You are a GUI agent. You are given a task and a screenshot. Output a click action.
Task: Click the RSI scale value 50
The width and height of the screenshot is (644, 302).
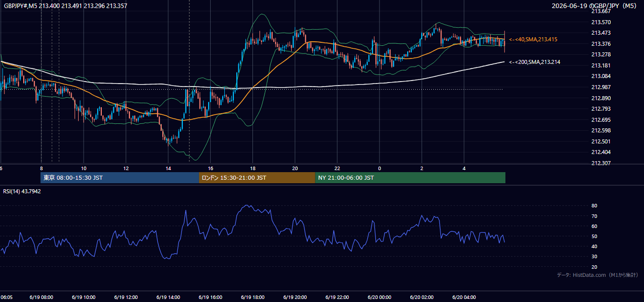tap(594, 236)
